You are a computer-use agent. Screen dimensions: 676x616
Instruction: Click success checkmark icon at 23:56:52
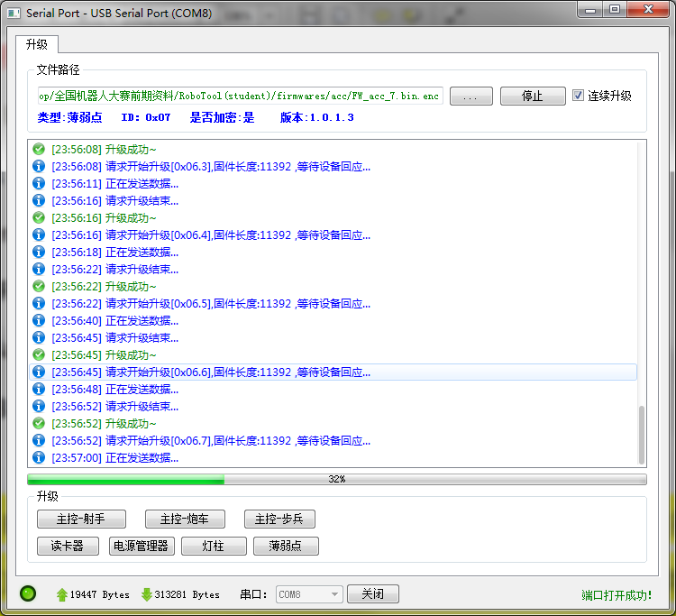39,423
